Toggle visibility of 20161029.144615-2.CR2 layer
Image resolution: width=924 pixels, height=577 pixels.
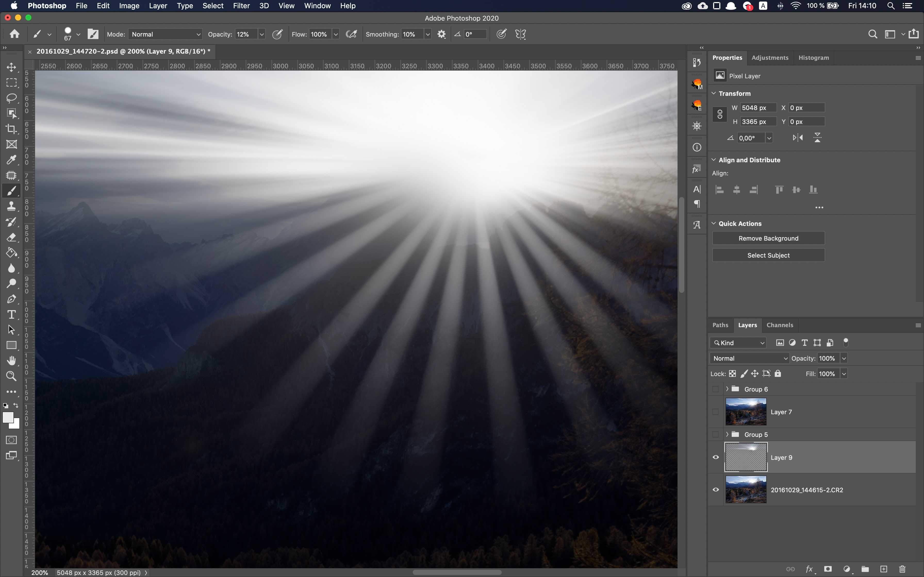[x=716, y=490]
